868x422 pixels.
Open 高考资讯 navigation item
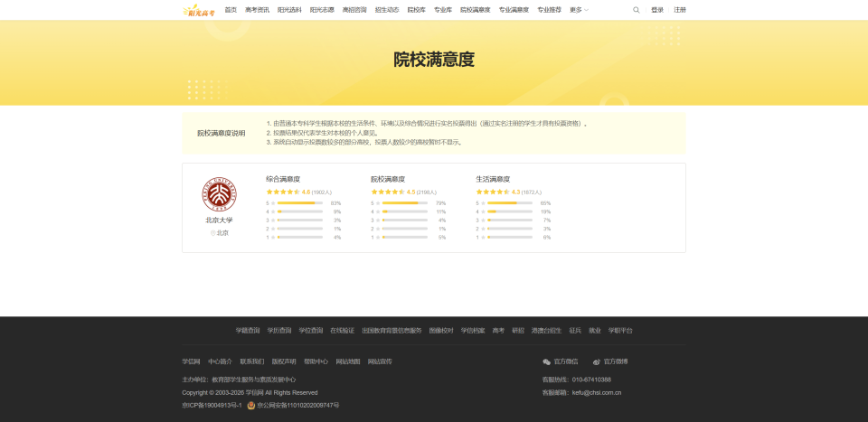pyautogui.click(x=258, y=10)
